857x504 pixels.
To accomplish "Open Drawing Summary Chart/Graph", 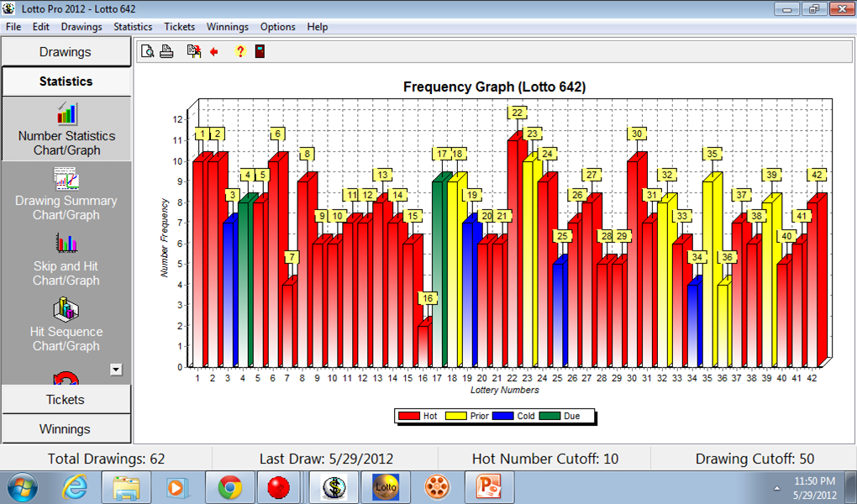I will [66, 194].
